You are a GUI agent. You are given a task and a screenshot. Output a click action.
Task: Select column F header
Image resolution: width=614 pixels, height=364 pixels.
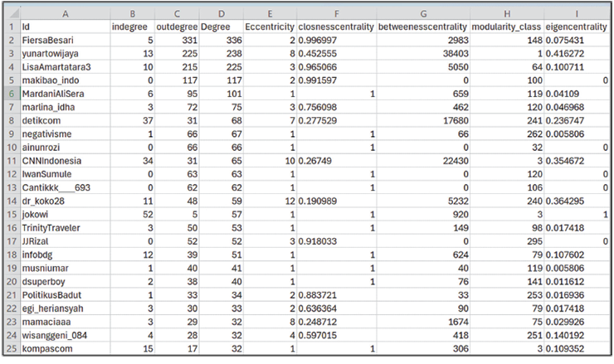click(x=335, y=12)
